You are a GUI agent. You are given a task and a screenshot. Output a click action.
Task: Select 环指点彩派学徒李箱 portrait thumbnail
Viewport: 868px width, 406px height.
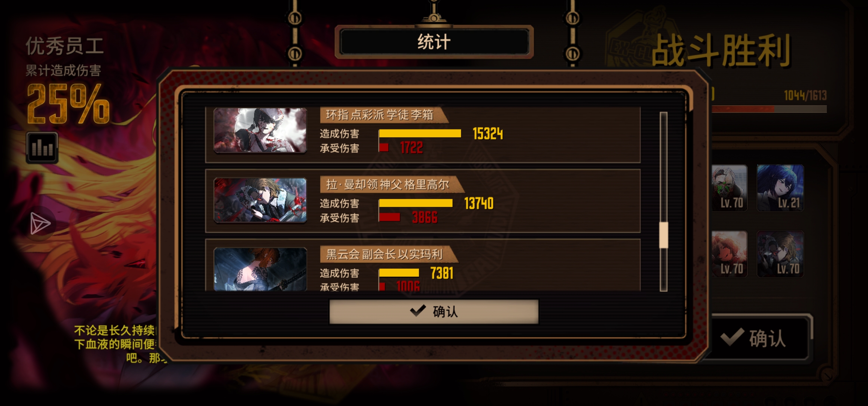point(260,130)
